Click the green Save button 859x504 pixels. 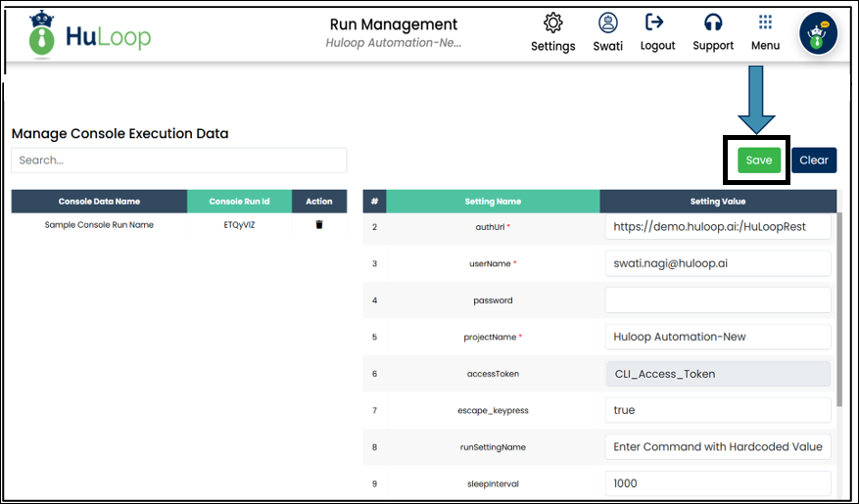[759, 160]
